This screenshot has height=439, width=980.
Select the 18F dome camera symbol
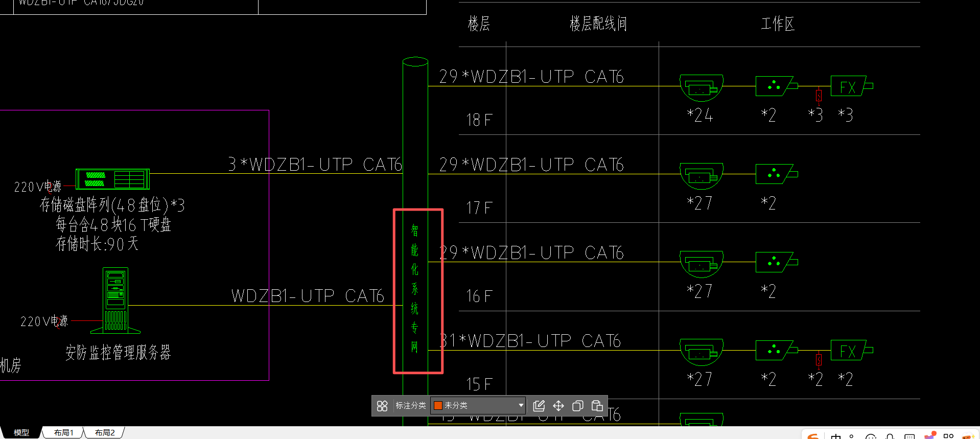pos(701,88)
